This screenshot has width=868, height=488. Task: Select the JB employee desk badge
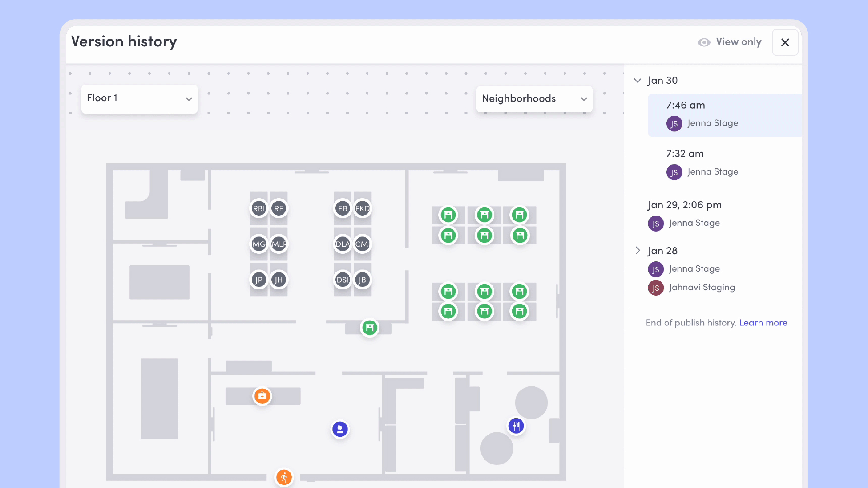(362, 280)
